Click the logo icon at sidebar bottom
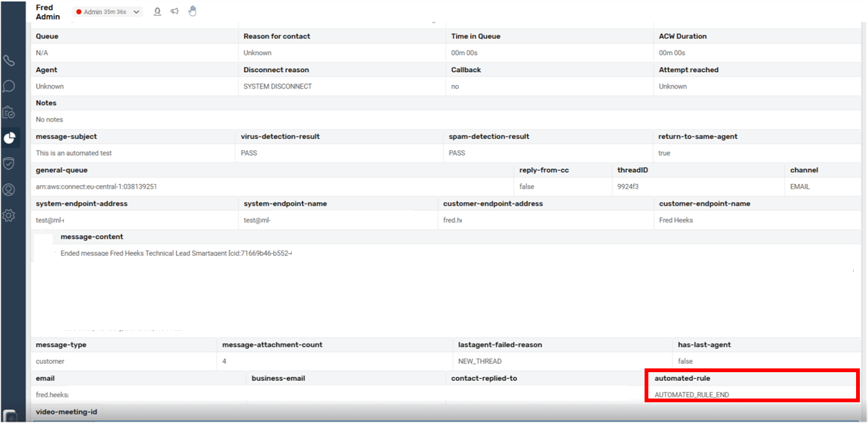Screen dimensions: 868x423 point(9,415)
